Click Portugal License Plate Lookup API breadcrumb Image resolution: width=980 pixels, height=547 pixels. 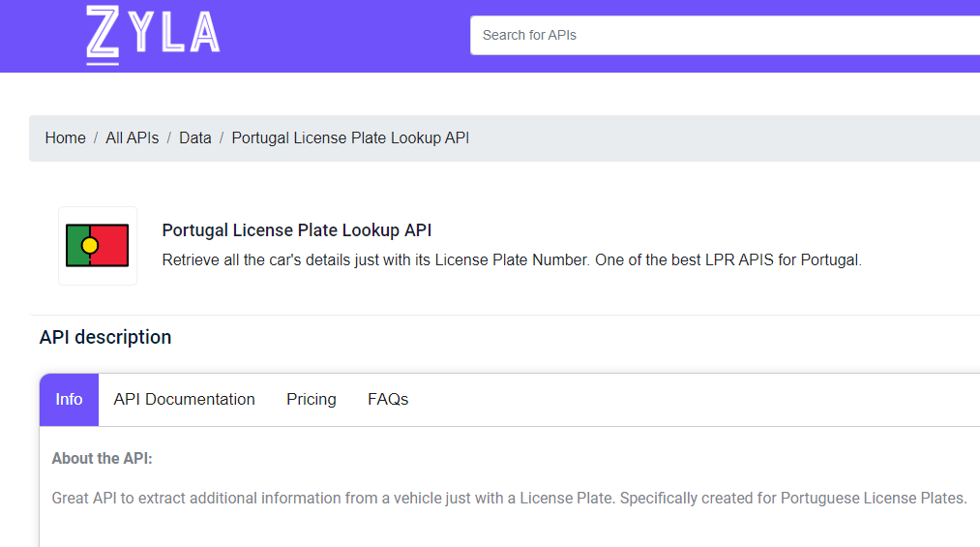(350, 137)
